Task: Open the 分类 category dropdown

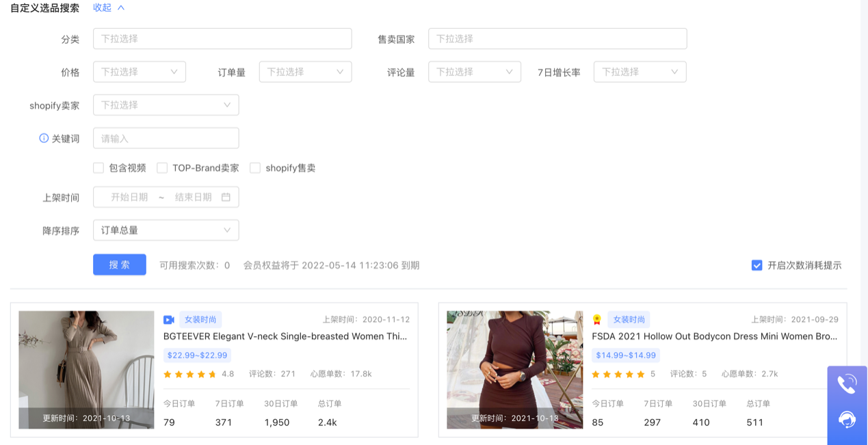Action: coord(222,38)
